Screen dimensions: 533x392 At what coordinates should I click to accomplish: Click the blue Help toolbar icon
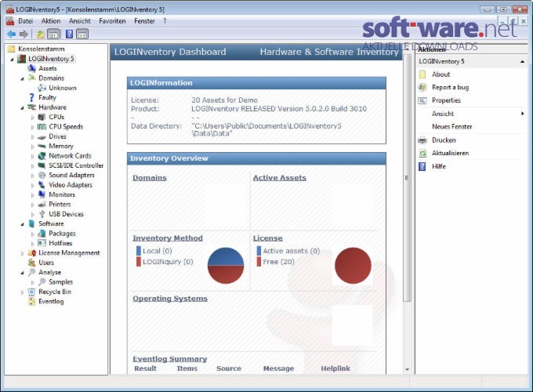[x=69, y=34]
